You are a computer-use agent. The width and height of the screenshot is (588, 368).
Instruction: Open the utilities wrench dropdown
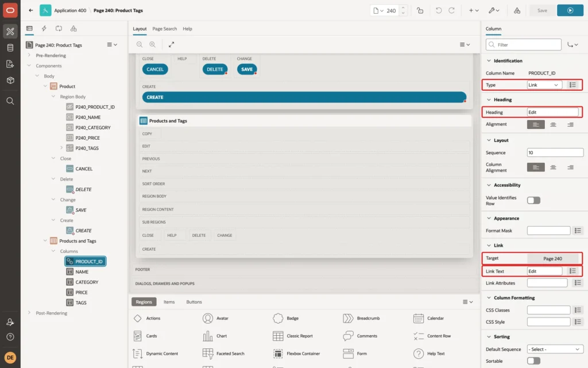pyautogui.click(x=494, y=10)
